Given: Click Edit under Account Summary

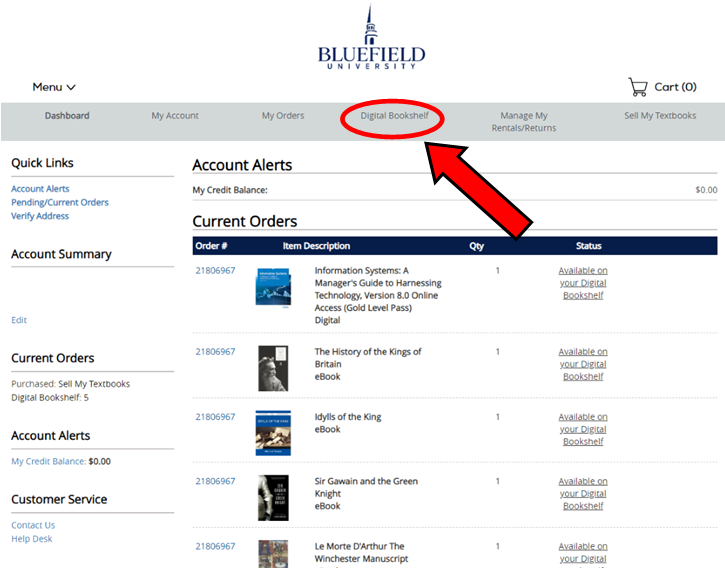Looking at the screenshot, I should point(19,320).
